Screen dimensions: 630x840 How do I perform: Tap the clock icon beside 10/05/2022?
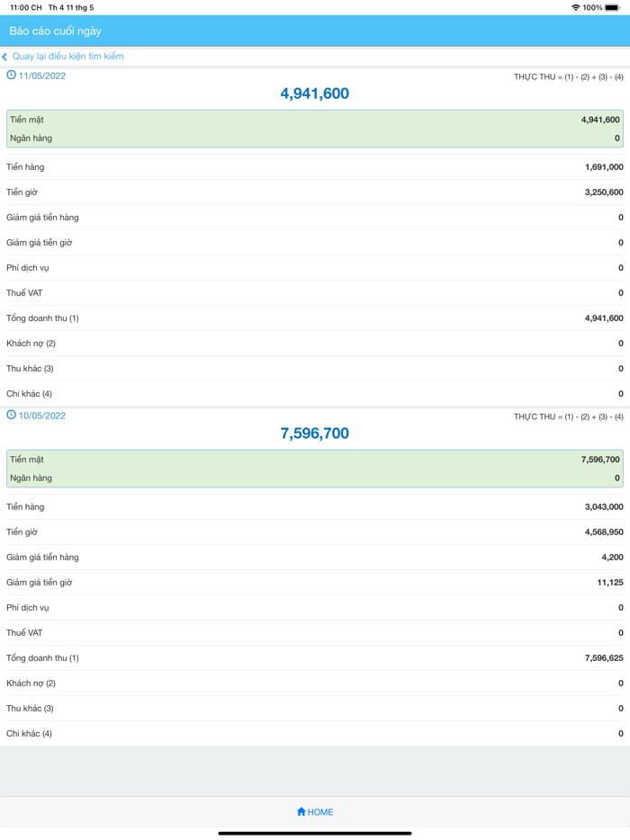12,414
